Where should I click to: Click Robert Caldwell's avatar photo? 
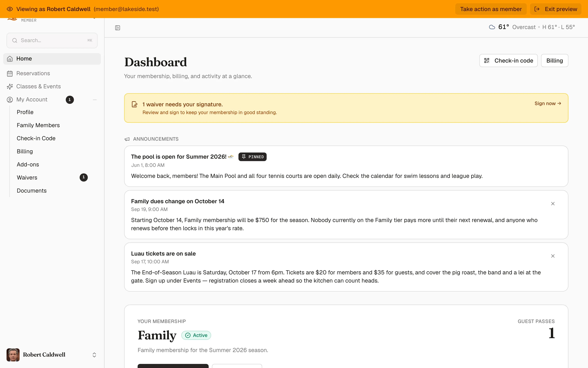[13, 355]
